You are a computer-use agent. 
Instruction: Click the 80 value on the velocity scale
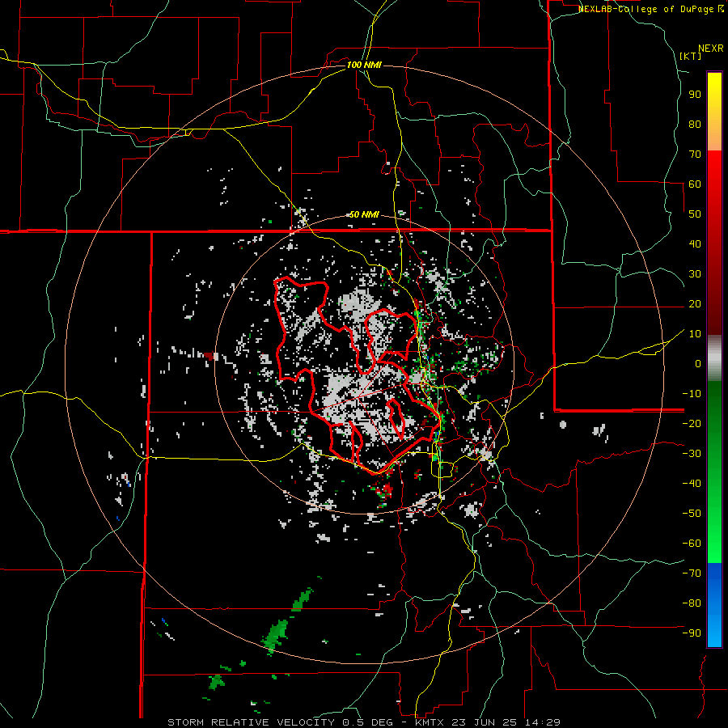[x=695, y=125]
